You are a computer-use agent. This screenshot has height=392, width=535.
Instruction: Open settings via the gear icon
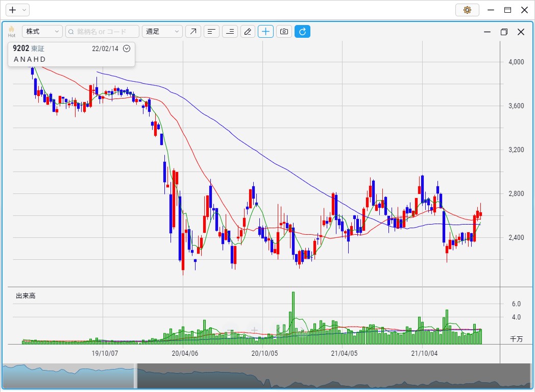[467, 10]
